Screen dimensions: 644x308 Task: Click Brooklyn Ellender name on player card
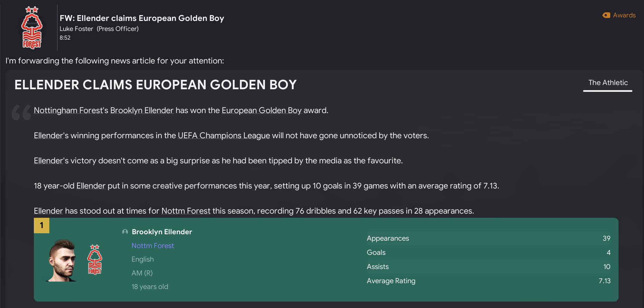point(162,232)
